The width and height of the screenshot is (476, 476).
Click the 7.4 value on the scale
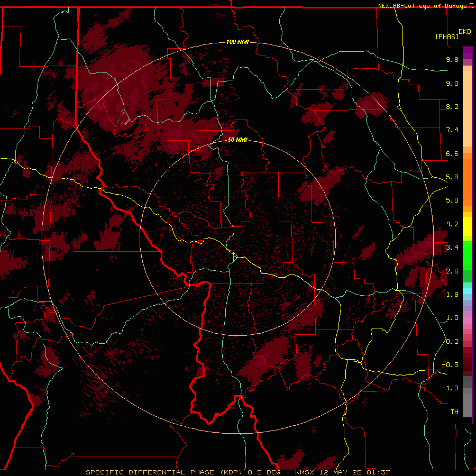452,130
